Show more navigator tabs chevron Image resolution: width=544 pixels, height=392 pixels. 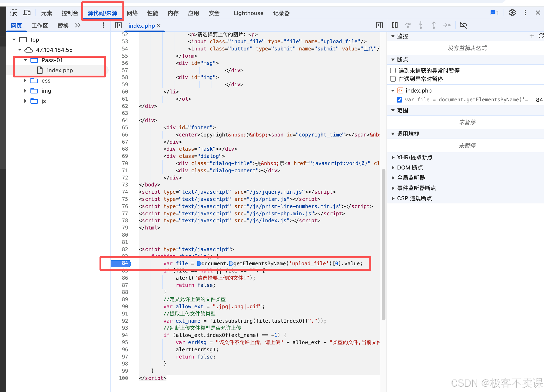[78, 25]
